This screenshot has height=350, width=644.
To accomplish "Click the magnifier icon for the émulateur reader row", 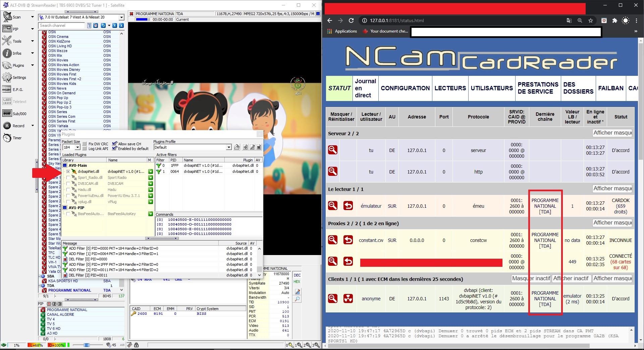I will 333,205.
